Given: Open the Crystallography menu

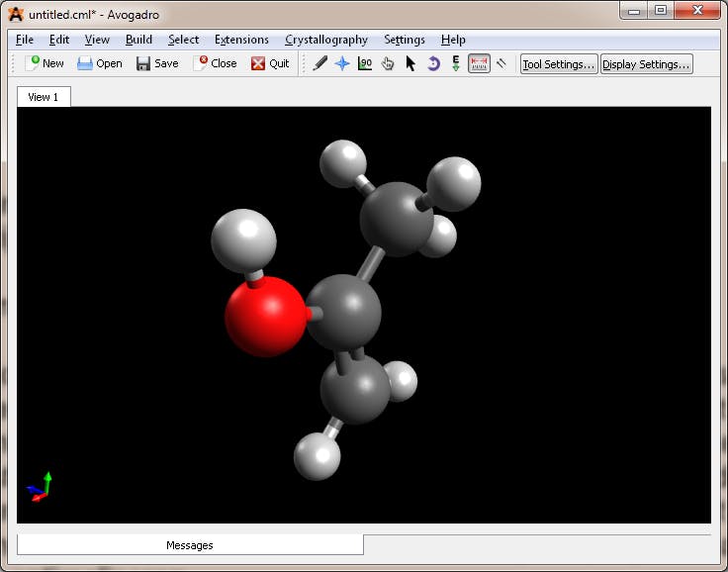Looking at the screenshot, I should click(x=325, y=40).
